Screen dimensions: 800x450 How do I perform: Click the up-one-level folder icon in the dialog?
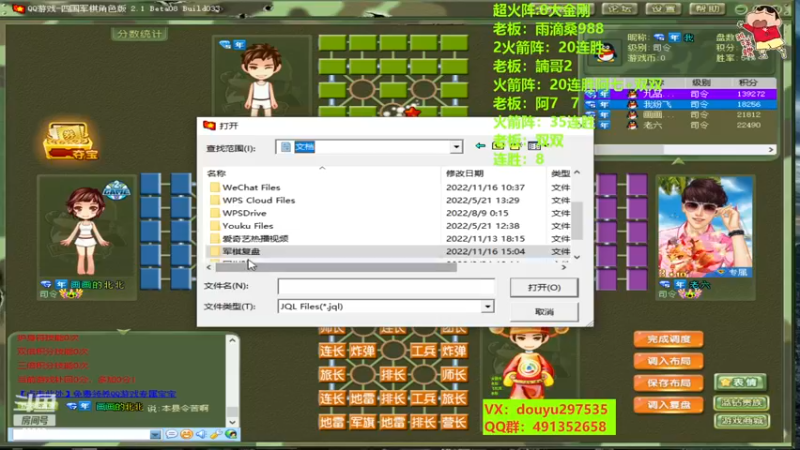[497, 146]
